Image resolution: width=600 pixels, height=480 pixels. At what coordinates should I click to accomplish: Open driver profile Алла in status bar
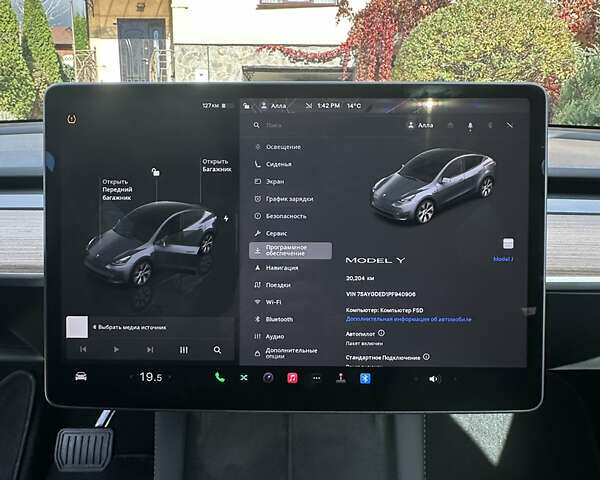point(273,106)
